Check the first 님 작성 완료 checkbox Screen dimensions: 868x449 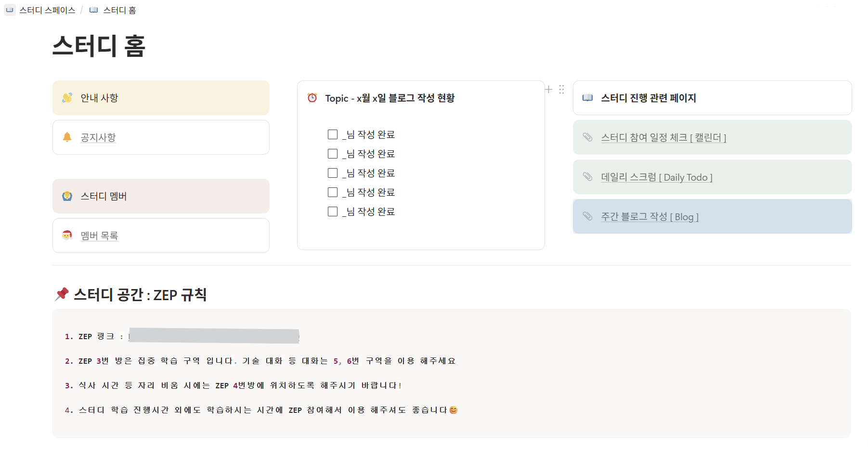pos(333,134)
